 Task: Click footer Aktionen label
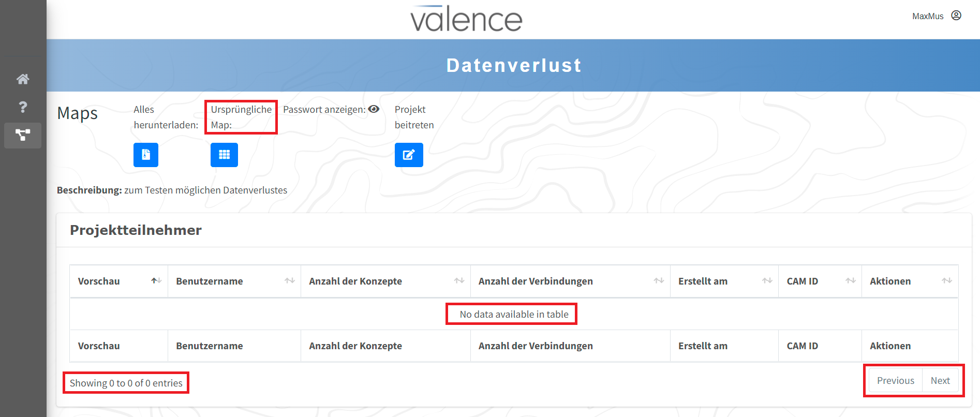coord(890,346)
